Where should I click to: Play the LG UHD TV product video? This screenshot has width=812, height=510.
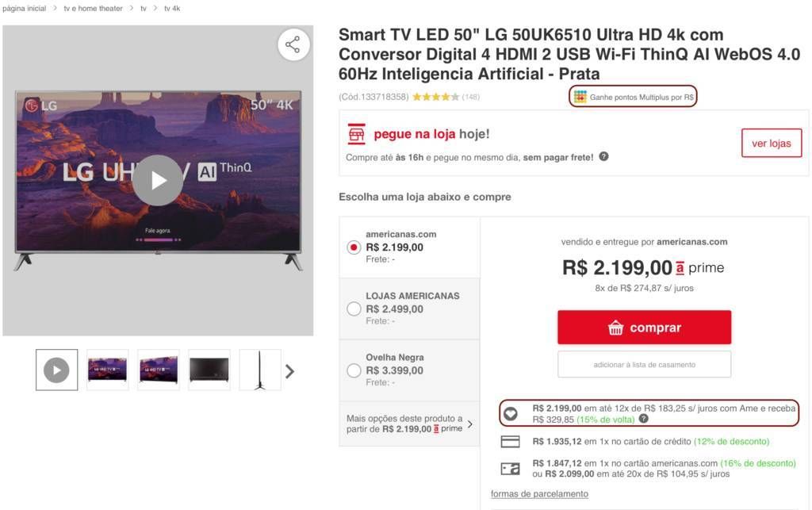(158, 180)
